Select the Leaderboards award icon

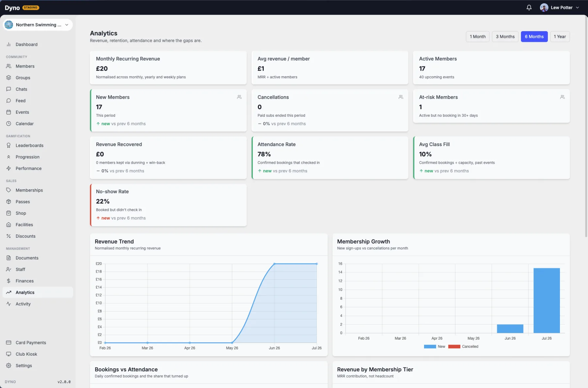(x=8, y=145)
